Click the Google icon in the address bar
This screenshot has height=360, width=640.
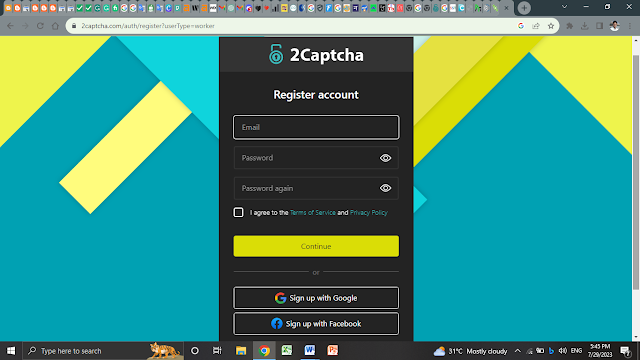click(521, 26)
